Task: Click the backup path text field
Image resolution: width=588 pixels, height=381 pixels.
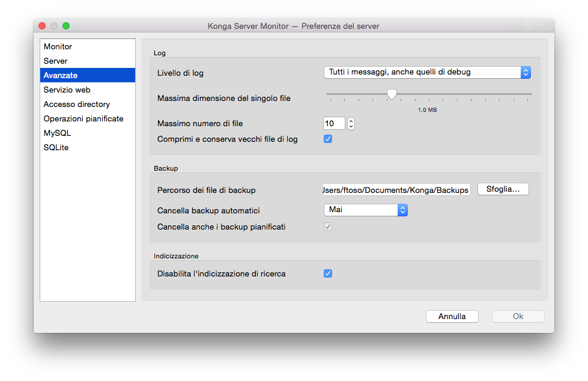Action: pos(397,190)
